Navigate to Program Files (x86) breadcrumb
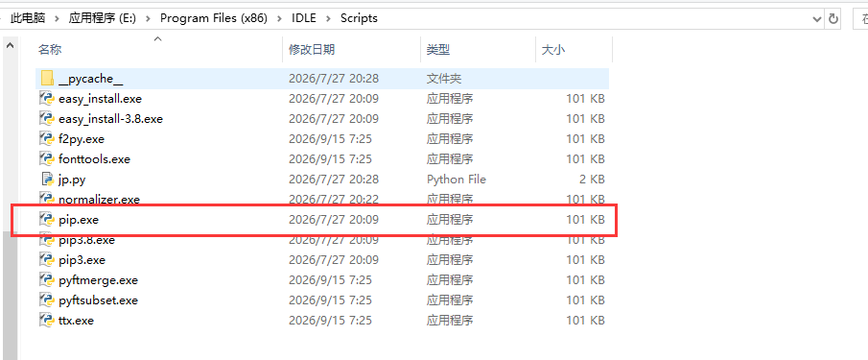Image resolution: width=868 pixels, height=360 pixels. [x=214, y=18]
